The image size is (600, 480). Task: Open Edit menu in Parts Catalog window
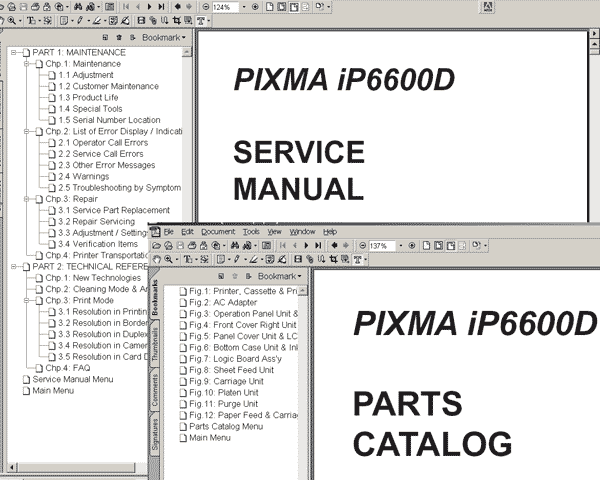coord(187,232)
